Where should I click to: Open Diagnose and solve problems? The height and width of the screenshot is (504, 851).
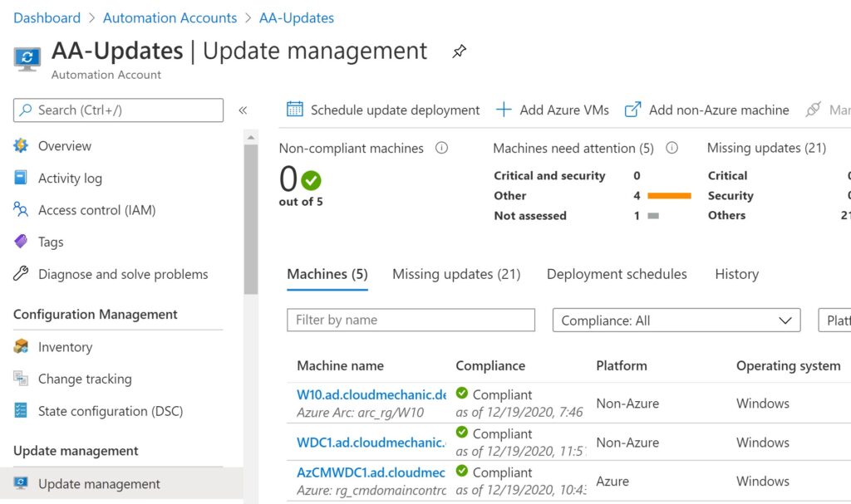click(123, 274)
